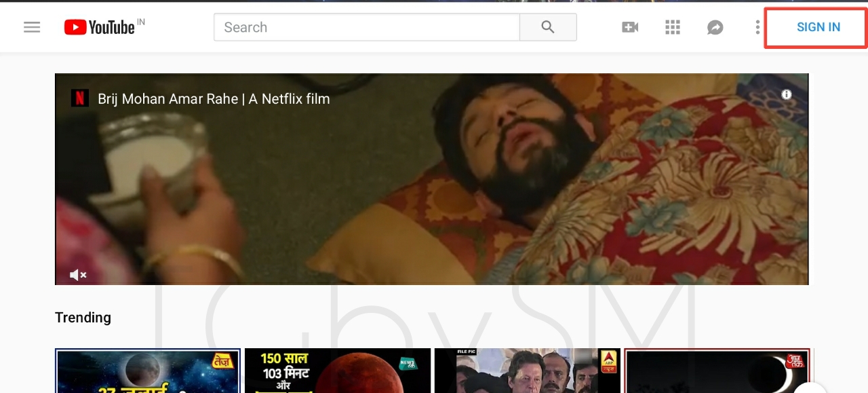This screenshot has width=868, height=393.
Task: Focus the Search input field
Action: pos(367,27)
